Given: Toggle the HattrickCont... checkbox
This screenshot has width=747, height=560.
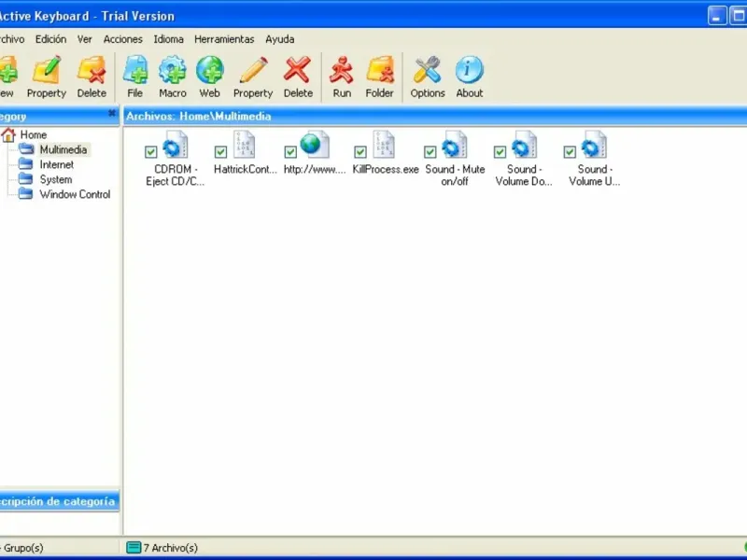Looking at the screenshot, I should [x=220, y=152].
